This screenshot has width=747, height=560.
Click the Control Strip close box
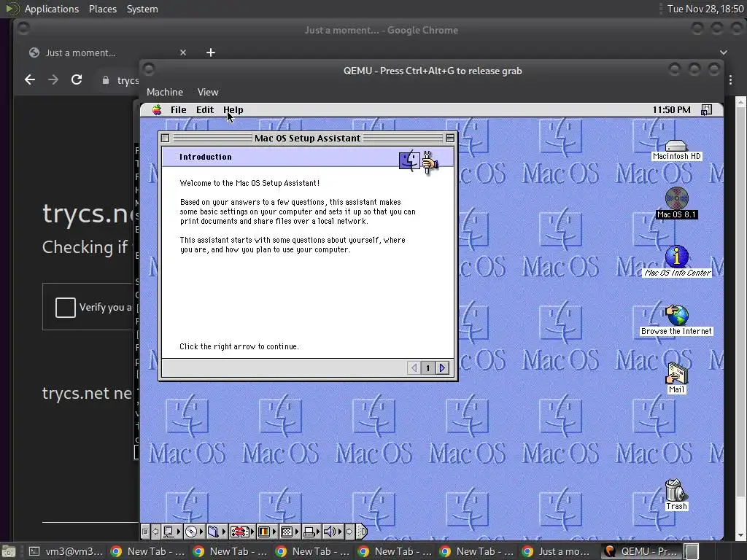click(x=145, y=532)
